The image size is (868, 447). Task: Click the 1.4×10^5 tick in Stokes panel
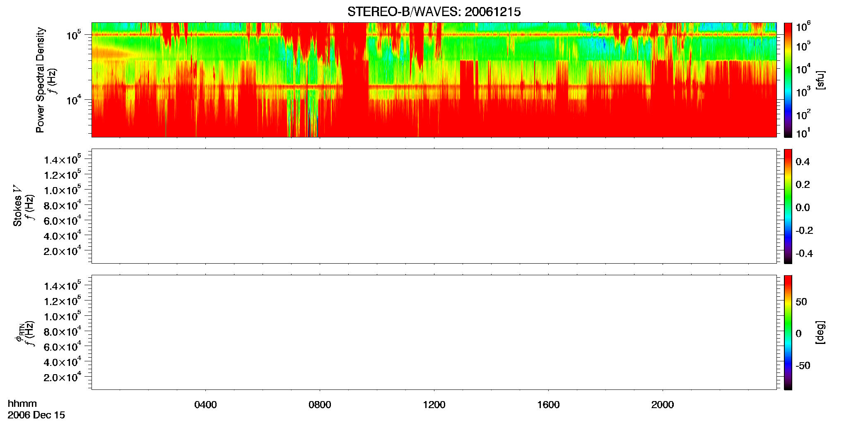point(63,159)
